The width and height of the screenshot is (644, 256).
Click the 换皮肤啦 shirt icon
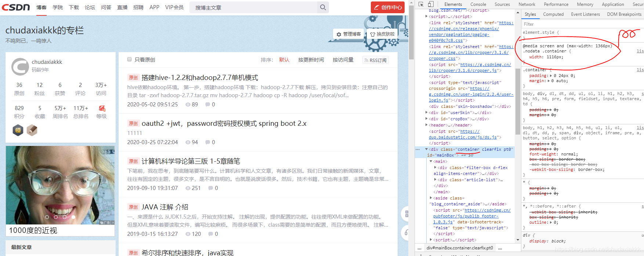373,34
